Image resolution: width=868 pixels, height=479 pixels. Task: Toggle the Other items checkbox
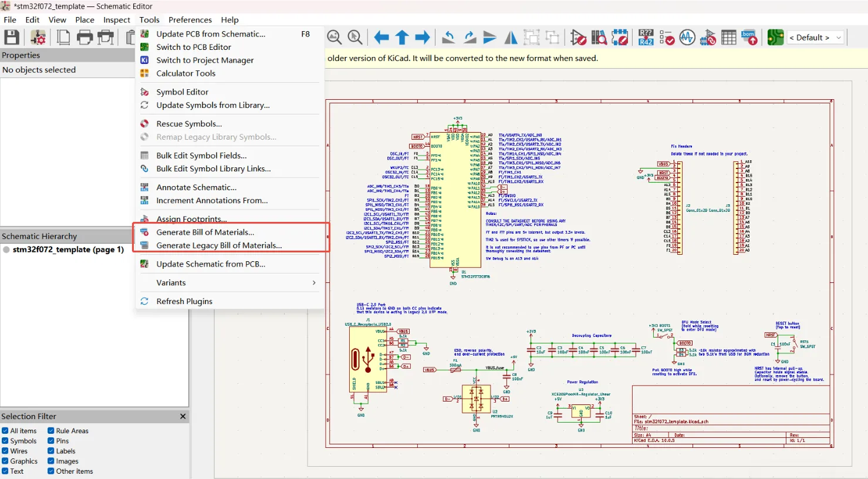pyautogui.click(x=51, y=471)
